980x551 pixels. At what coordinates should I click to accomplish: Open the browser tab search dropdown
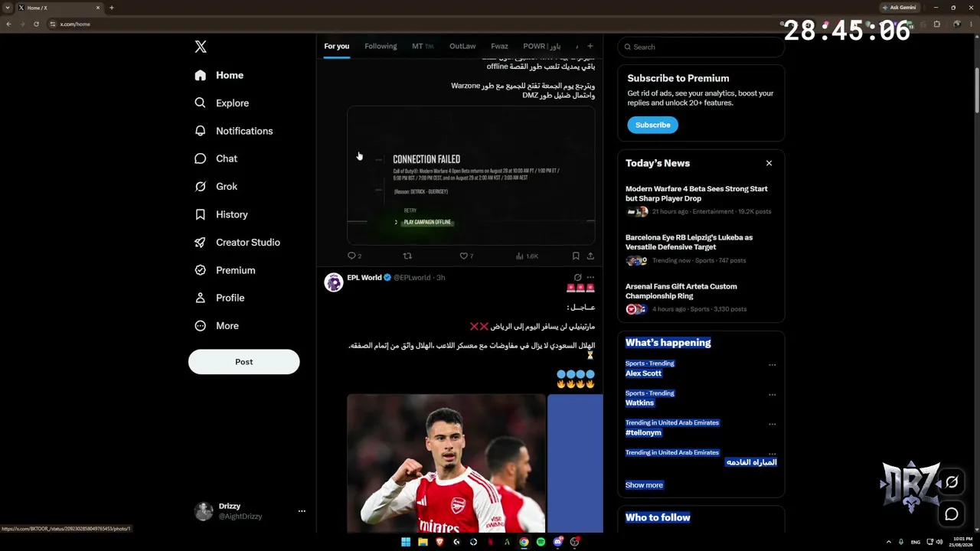(x=7, y=8)
